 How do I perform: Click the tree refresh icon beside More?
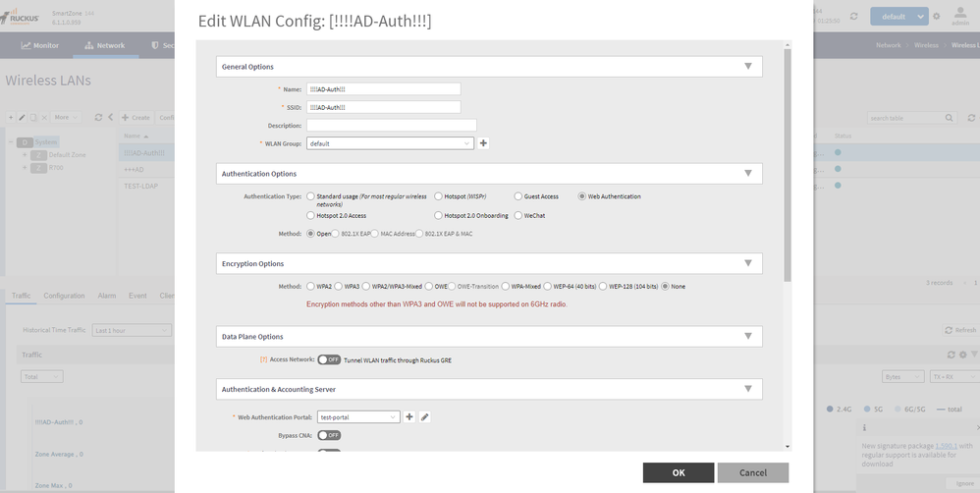click(98, 117)
